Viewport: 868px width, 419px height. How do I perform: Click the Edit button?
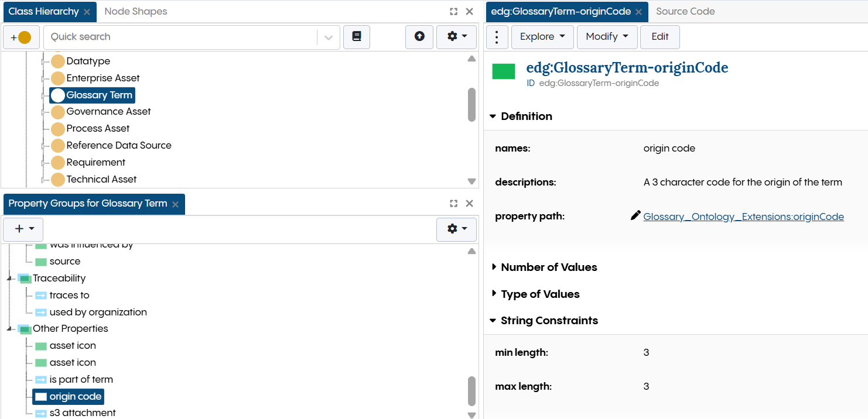tap(659, 36)
